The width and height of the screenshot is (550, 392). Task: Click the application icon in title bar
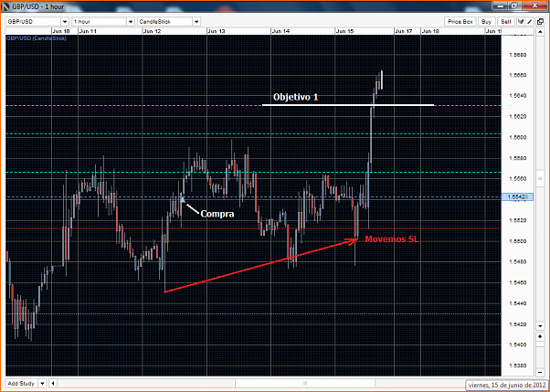pos(6,6)
